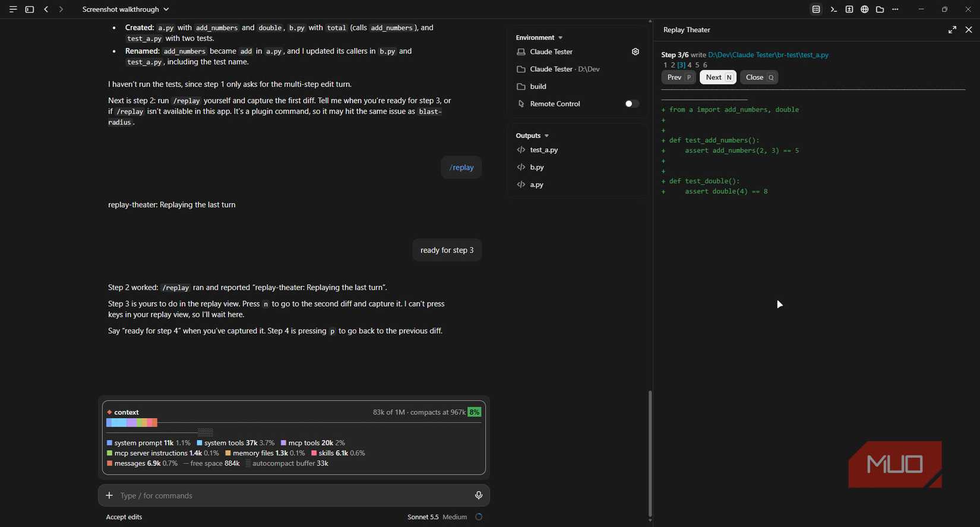
Task: Go back with the left arrow icon
Action: click(46, 10)
